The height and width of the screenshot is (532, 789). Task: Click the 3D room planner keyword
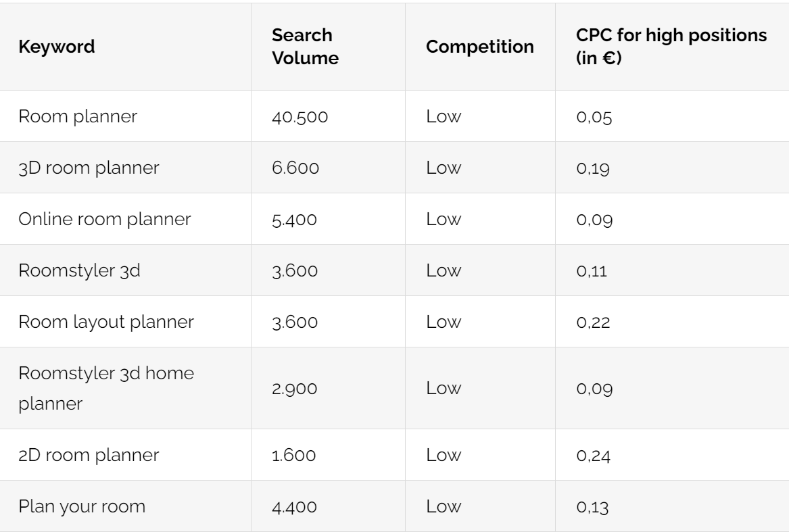click(89, 168)
